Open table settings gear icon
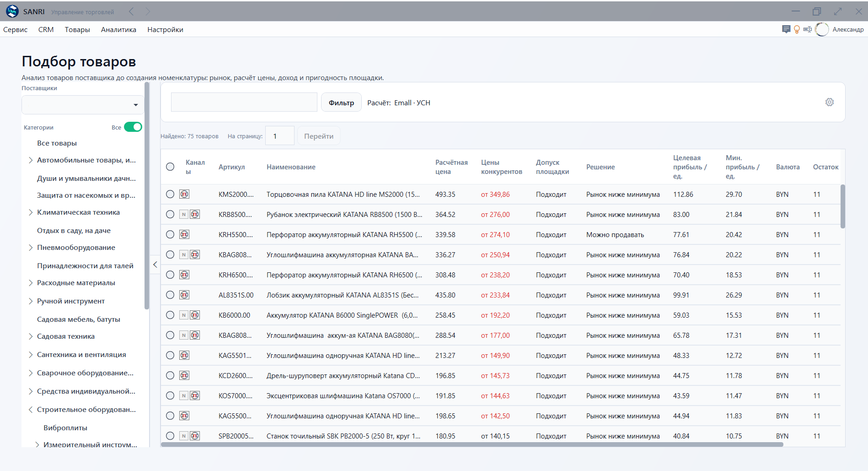 [x=830, y=102]
